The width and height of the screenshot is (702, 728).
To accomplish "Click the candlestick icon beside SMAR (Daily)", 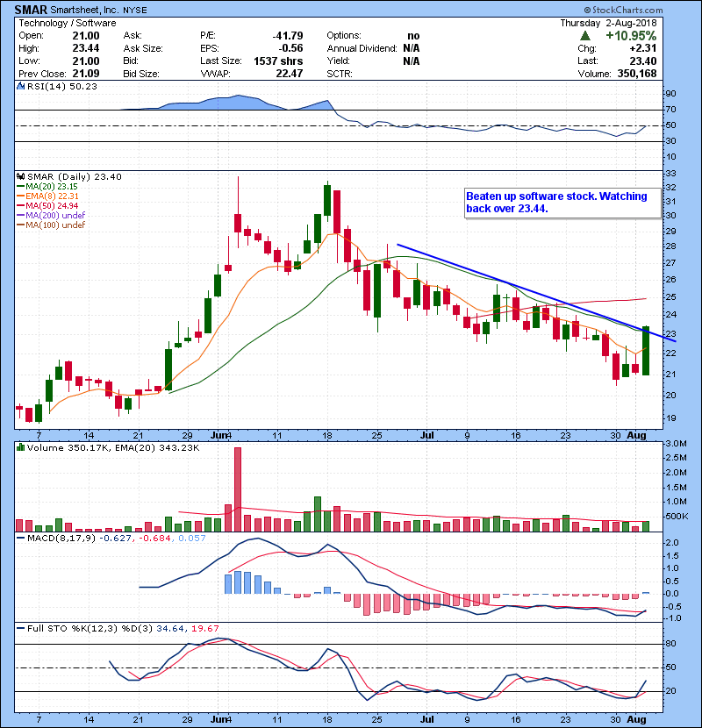I will (20, 176).
